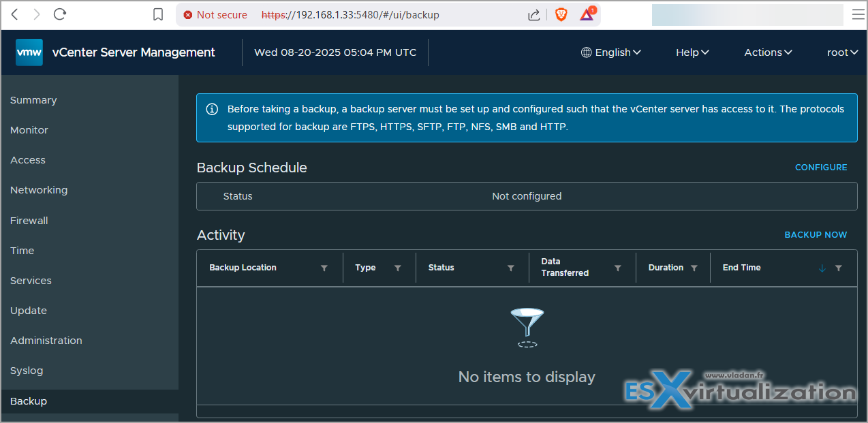Filter the End Time column
Image resolution: width=868 pixels, height=423 pixels.
point(839,268)
